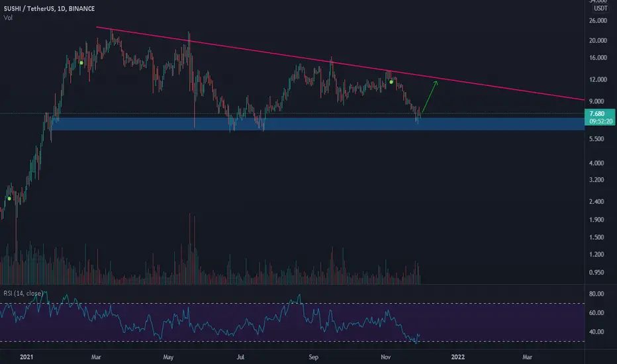Image resolution: width=617 pixels, height=364 pixels.
Task: Click the 2.400 price axis label
Action: [596, 201]
